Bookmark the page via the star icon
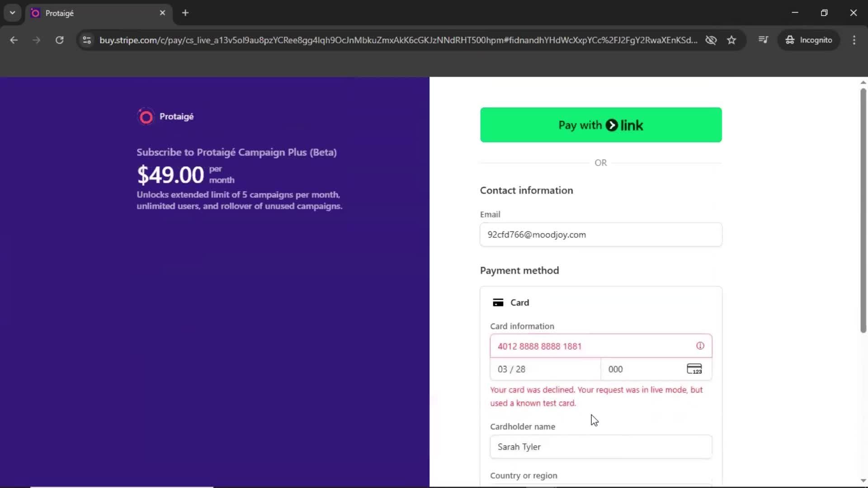This screenshot has height=488, width=868. pos(731,40)
